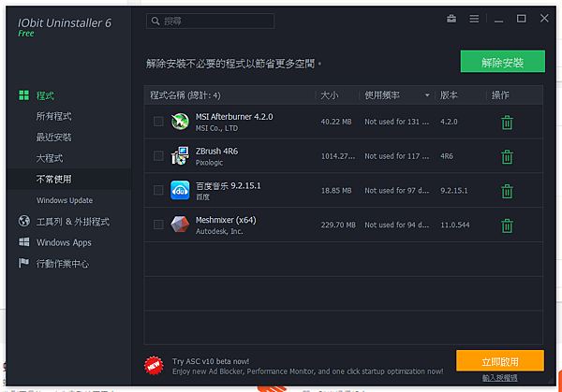This screenshot has width=562, height=392.
Task: Select the 百度音乐 9.2.15.1 checkbox
Action: point(158,190)
